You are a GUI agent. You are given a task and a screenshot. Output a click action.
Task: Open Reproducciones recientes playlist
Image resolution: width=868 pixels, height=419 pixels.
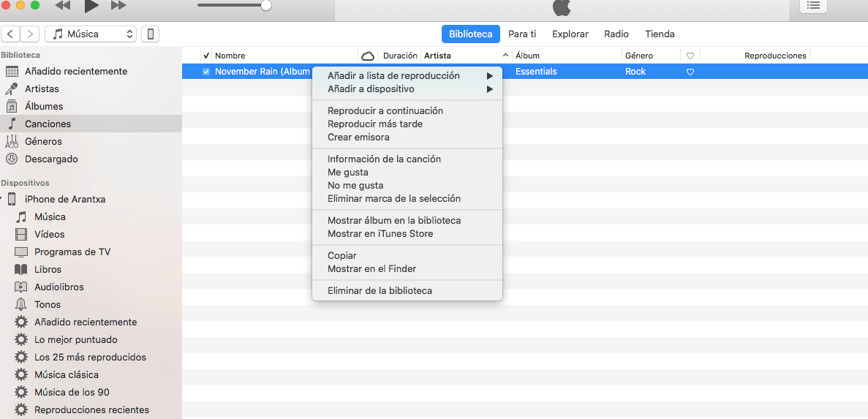[91, 410]
